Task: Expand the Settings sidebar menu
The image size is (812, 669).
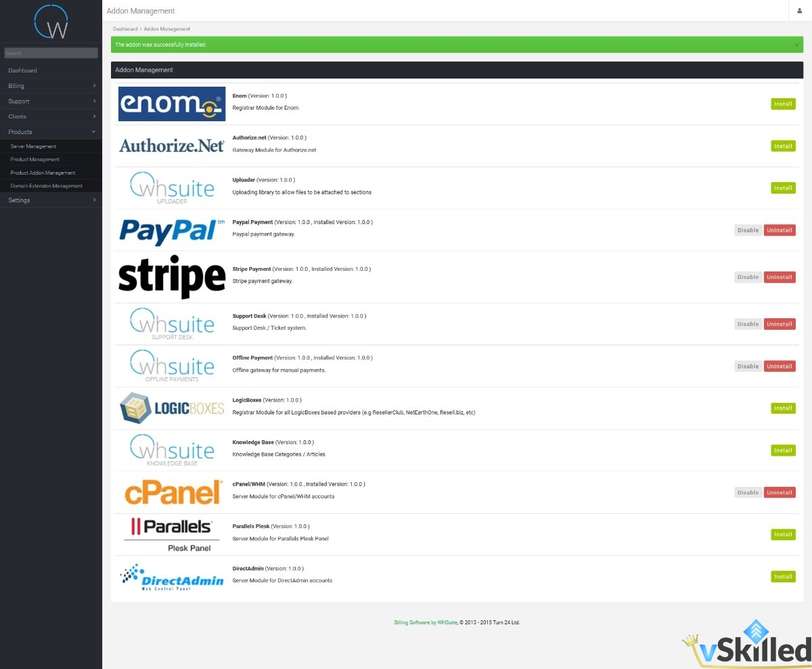Action: (x=51, y=200)
